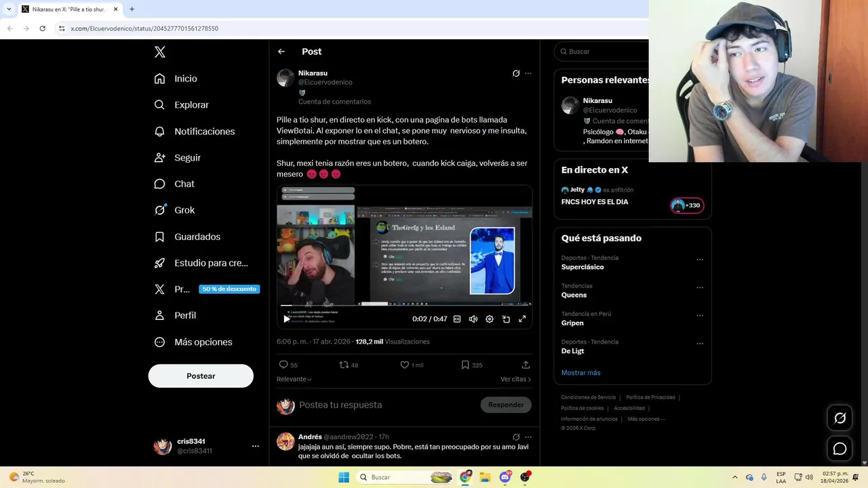The width and height of the screenshot is (868, 488).
Task: Open options for Gripen trend
Action: (x=700, y=316)
